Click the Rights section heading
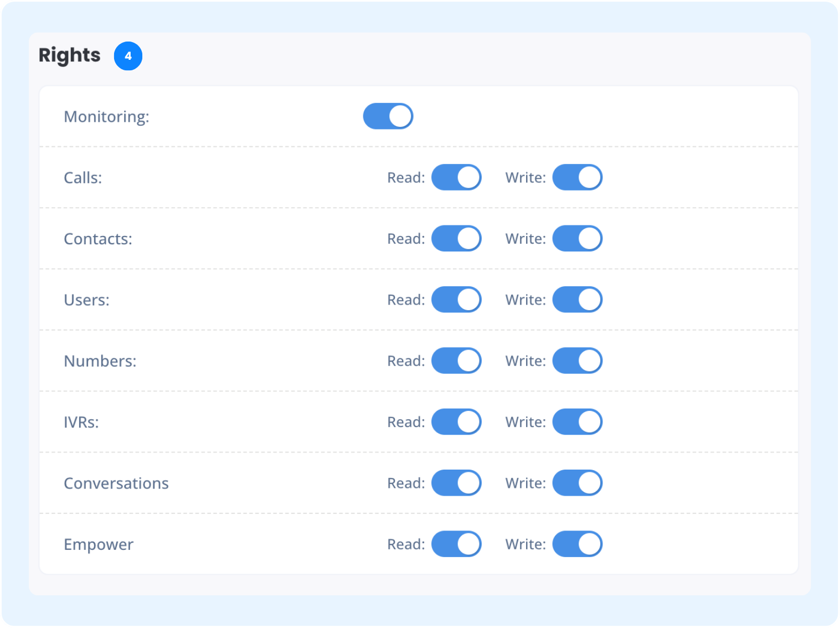The width and height of the screenshot is (840, 628). 70,55
